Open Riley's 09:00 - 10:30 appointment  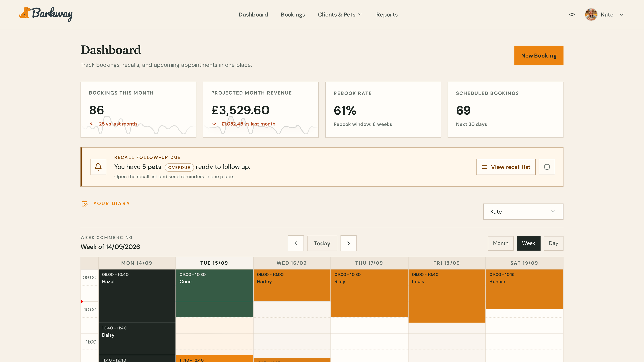[x=369, y=293]
